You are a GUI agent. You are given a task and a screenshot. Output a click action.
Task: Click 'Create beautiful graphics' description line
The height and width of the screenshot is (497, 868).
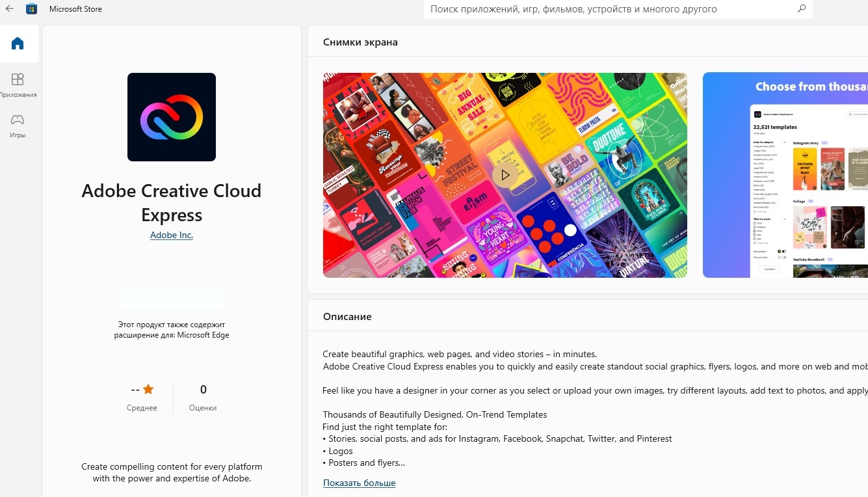(x=460, y=355)
